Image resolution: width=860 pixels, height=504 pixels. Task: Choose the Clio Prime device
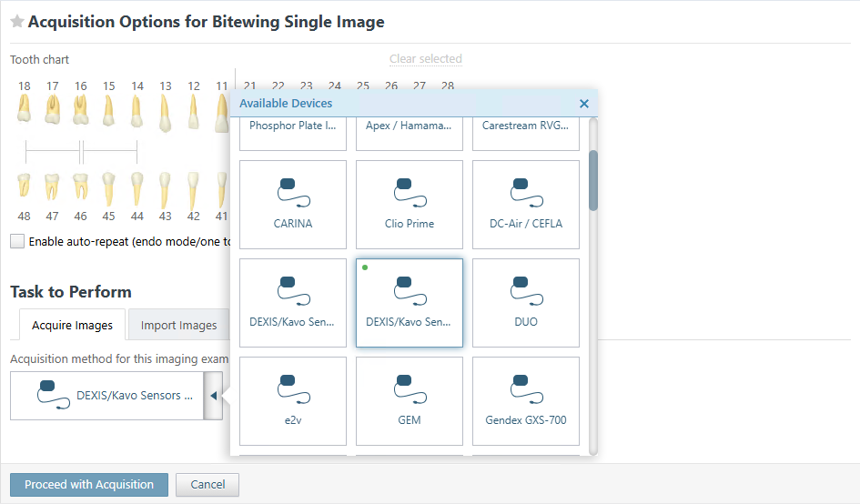coord(410,205)
